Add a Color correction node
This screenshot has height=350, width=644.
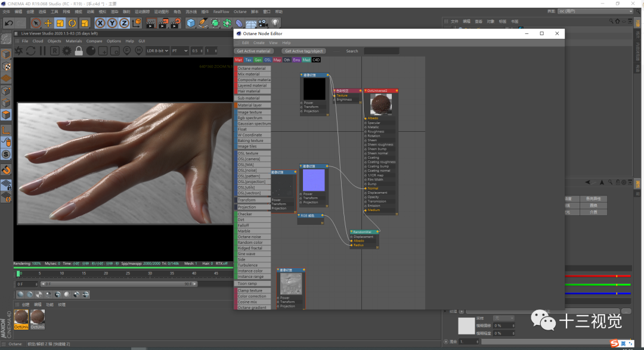coord(253,296)
